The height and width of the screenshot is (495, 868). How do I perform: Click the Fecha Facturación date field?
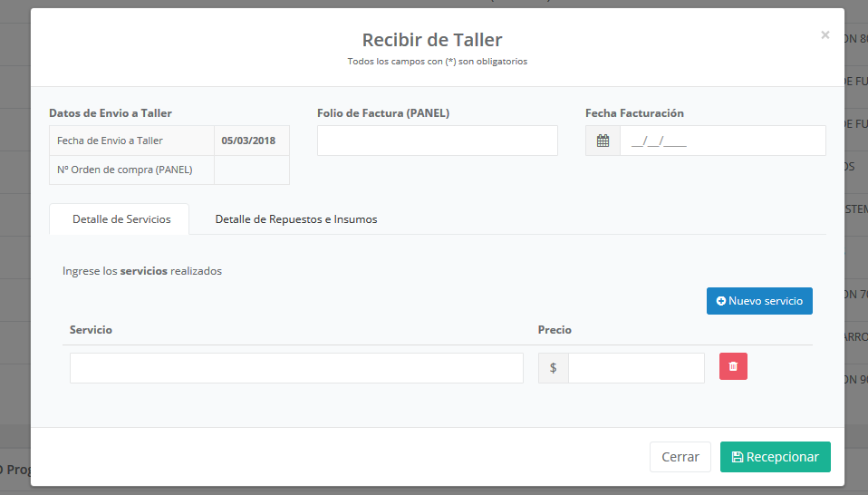(x=722, y=141)
